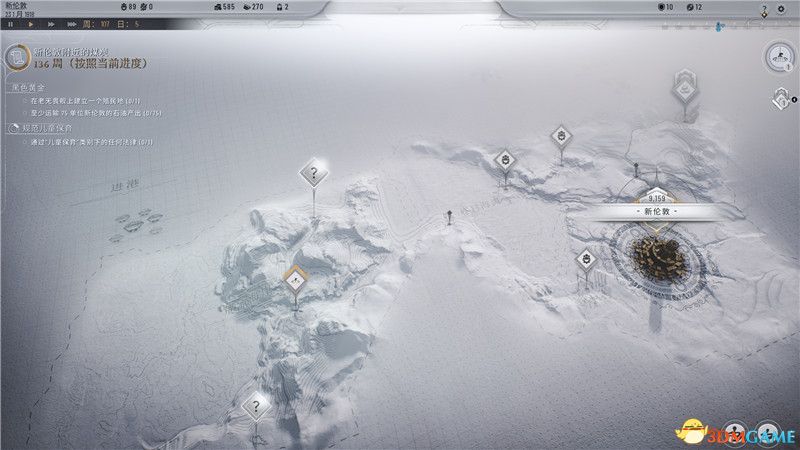Image resolution: width=800 pixels, height=450 pixels.
Task: Select the 新伦敦 city label
Action: 656,213
